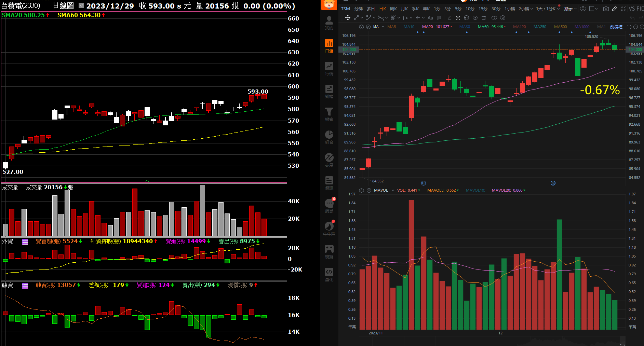Toggle the MA10 line visibility

pyautogui.click(x=409, y=27)
